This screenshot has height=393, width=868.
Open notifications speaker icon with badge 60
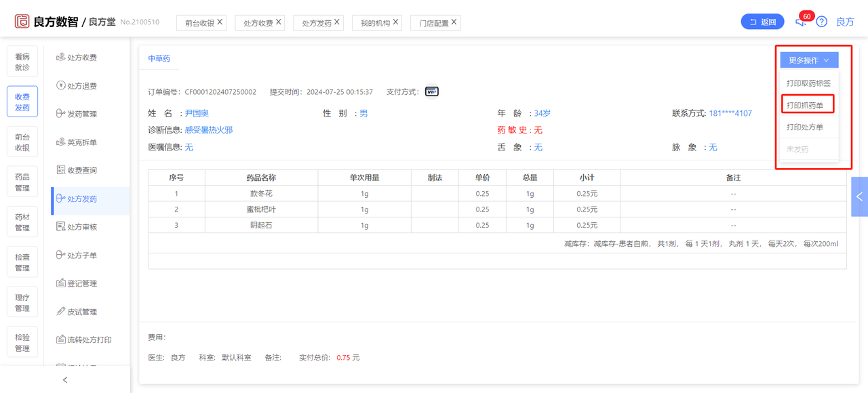pyautogui.click(x=801, y=22)
